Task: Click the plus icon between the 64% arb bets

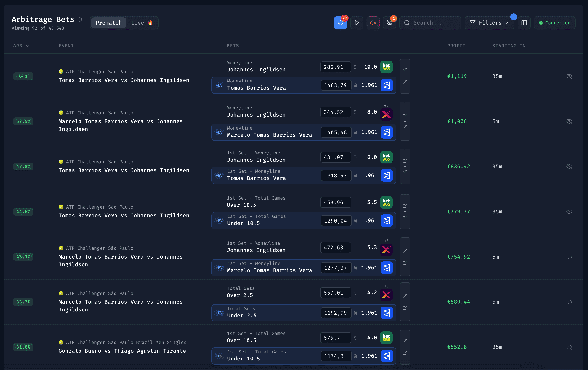Action: [405, 76]
